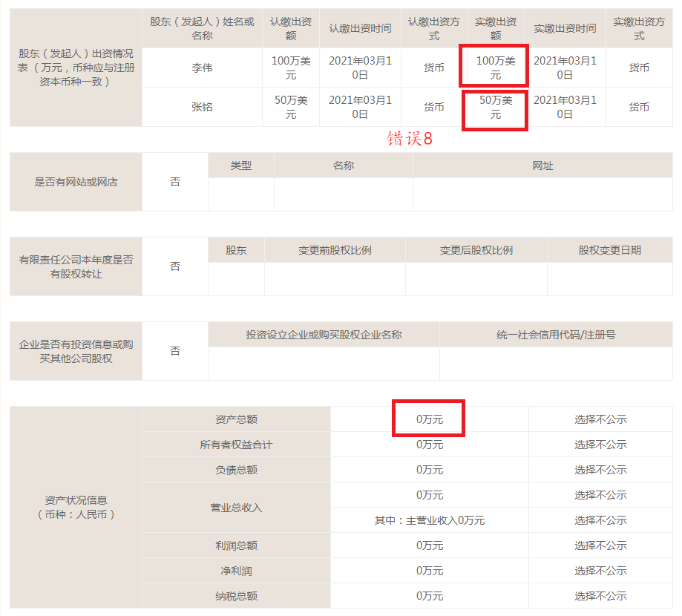
Task: Select the 股东（发起人）出资情况表 section label
Action: tap(76, 68)
